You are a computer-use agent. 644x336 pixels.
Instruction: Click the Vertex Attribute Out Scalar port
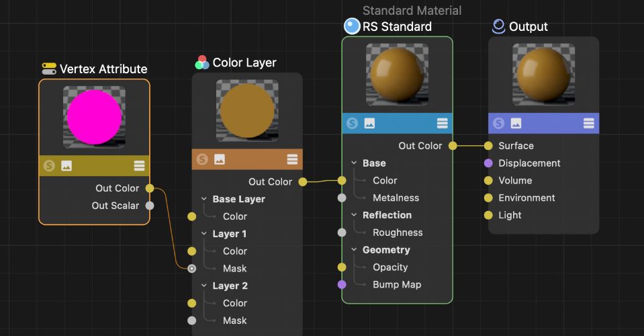click(x=150, y=206)
